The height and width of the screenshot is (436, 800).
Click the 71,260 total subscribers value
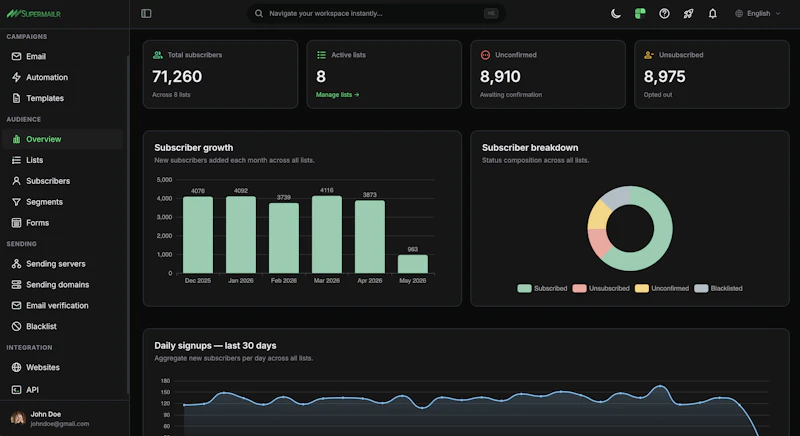[x=177, y=76]
